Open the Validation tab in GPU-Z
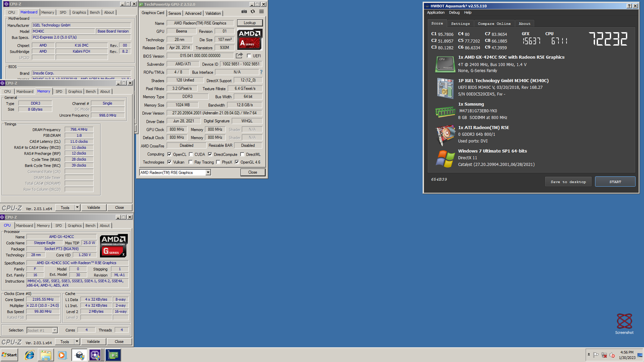 click(213, 13)
